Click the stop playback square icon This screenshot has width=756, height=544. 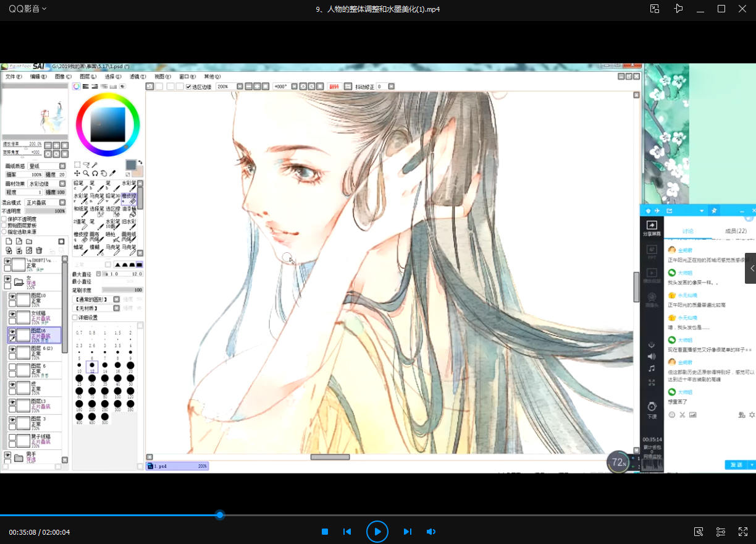(325, 532)
